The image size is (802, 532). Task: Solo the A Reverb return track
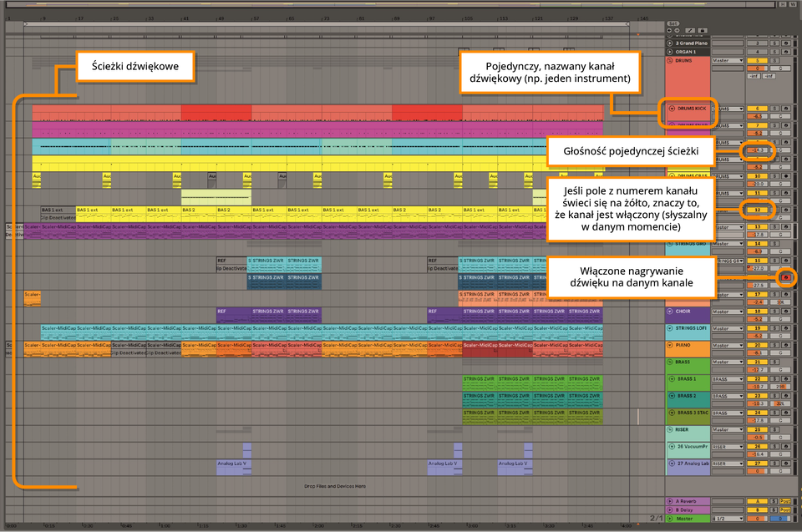[x=774, y=501]
